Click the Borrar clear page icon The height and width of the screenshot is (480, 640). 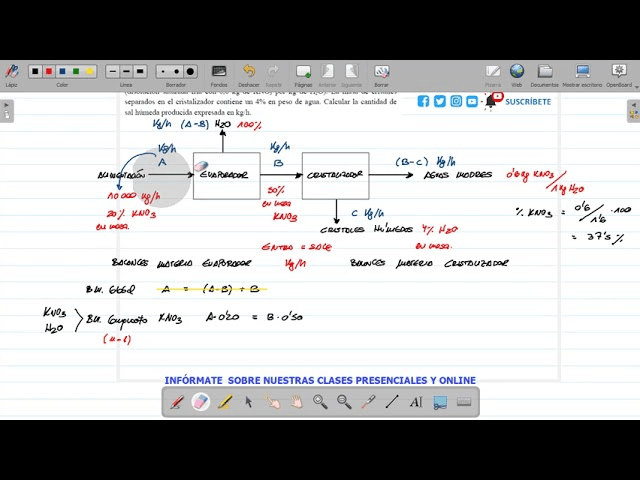click(x=381, y=71)
